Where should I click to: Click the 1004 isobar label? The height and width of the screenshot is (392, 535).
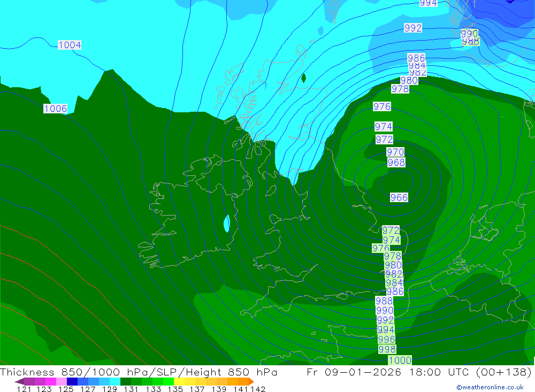point(70,45)
